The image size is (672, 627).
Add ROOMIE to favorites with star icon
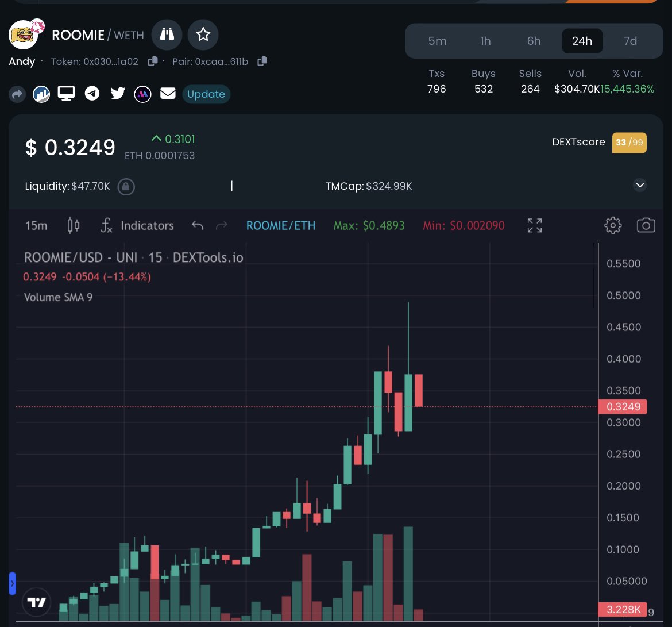point(203,34)
